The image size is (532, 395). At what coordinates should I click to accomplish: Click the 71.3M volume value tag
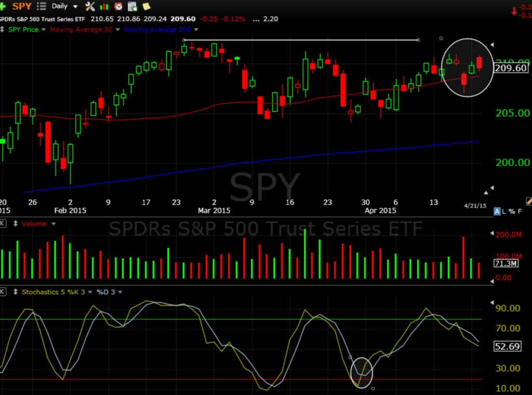[506, 263]
